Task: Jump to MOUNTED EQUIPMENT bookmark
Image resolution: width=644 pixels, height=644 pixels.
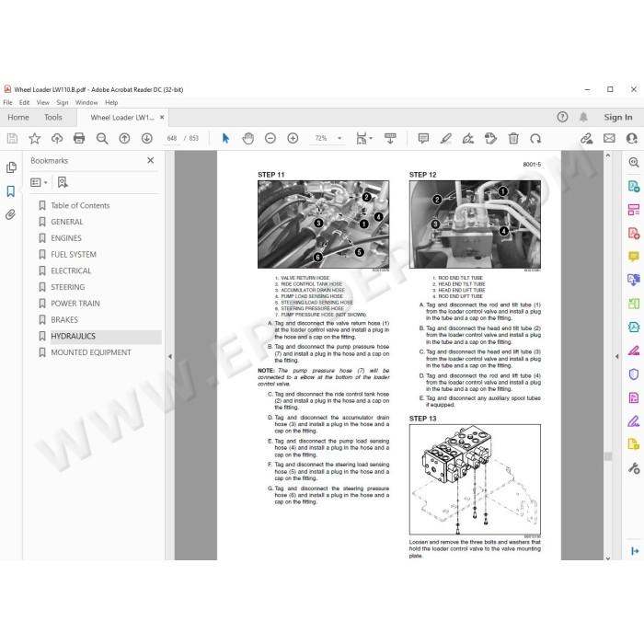Action: click(91, 352)
